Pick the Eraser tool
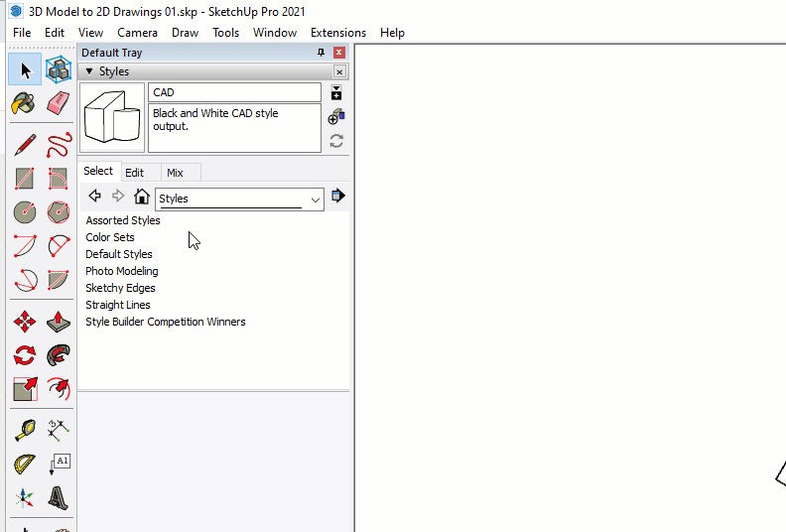Viewport: 786px width, 532px height. (x=59, y=104)
